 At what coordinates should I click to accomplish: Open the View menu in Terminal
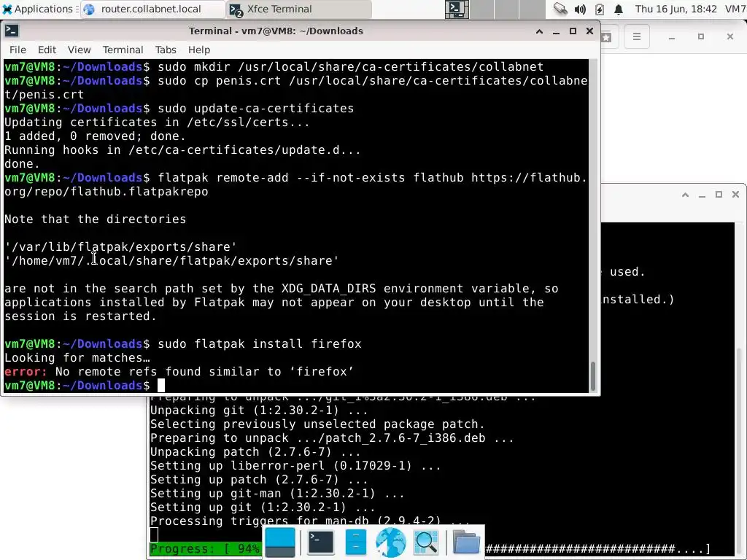pos(79,50)
